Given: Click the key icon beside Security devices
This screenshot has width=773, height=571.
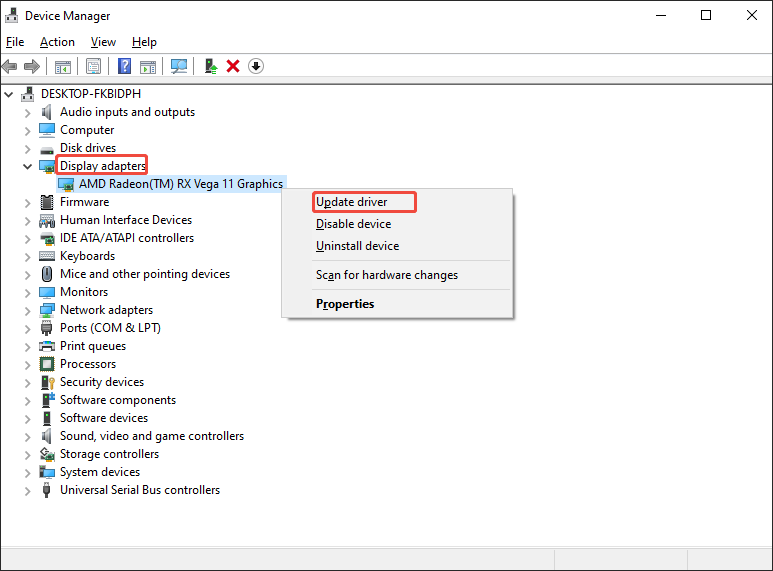Looking at the screenshot, I should [x=47, y=382].
